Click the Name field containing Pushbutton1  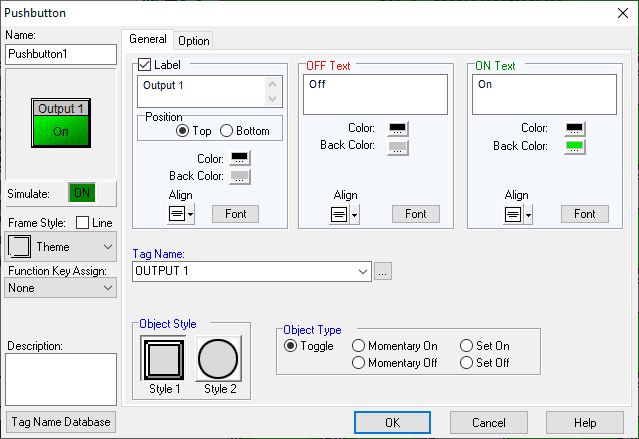point(61,54)
